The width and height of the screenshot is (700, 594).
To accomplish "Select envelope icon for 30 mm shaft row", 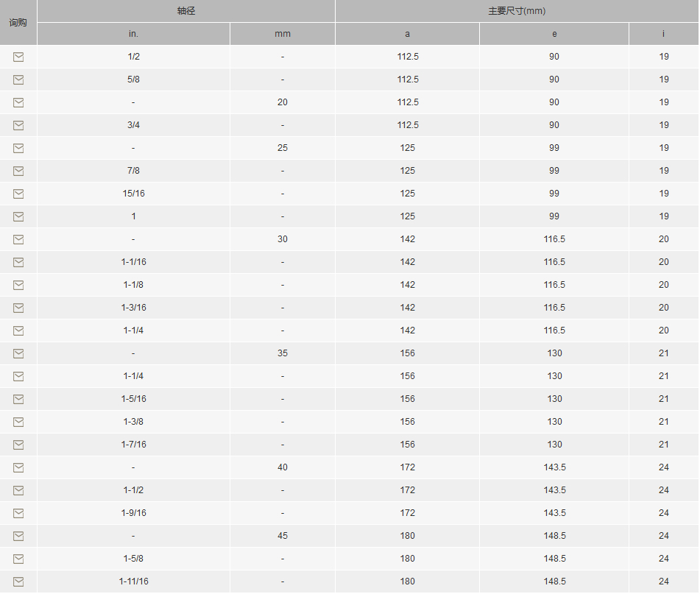I will [x=18, y=239].
